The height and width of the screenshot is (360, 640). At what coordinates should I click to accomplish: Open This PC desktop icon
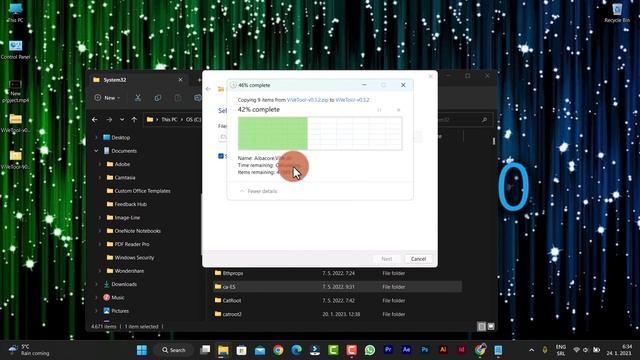16,13
